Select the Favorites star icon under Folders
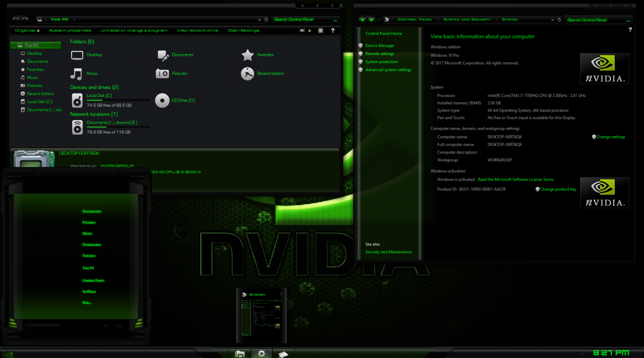This screenshot has width=644, height=358. click(247, 55)
